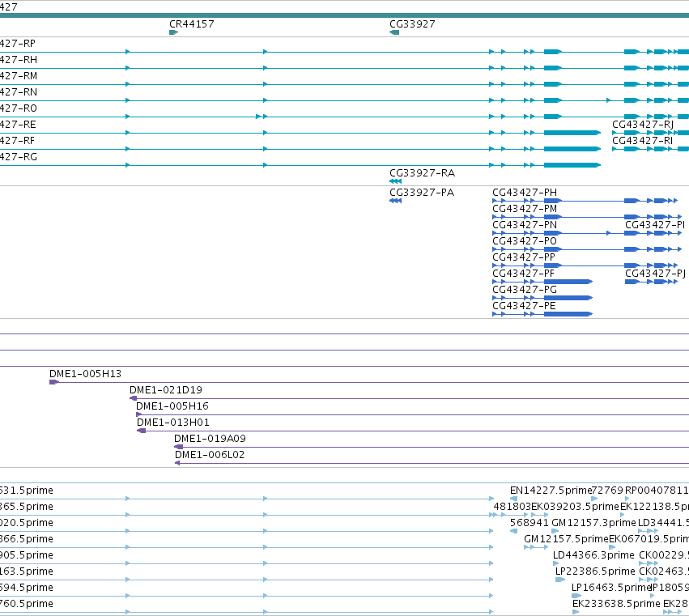
Task: Click the EN14227.5prime EST label
Action: (551, 490)
